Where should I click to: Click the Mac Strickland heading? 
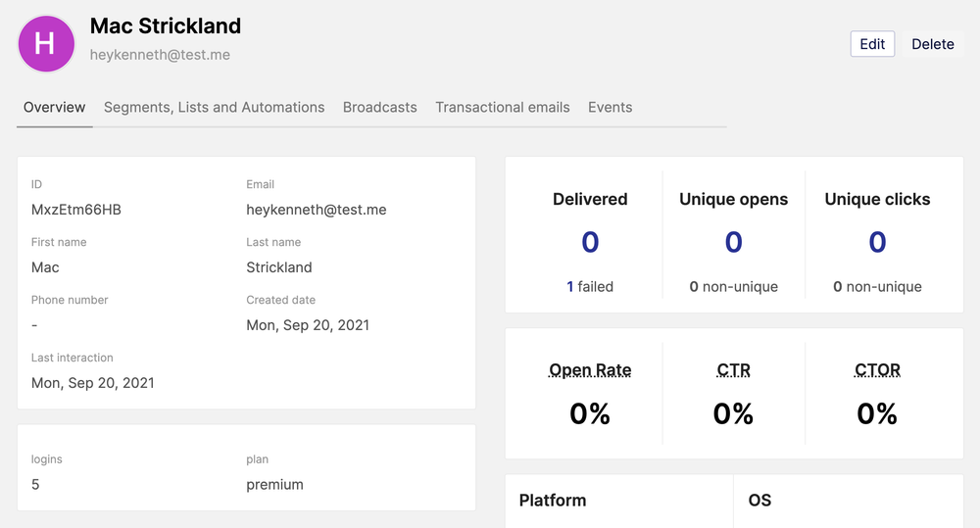pos(166,26)
